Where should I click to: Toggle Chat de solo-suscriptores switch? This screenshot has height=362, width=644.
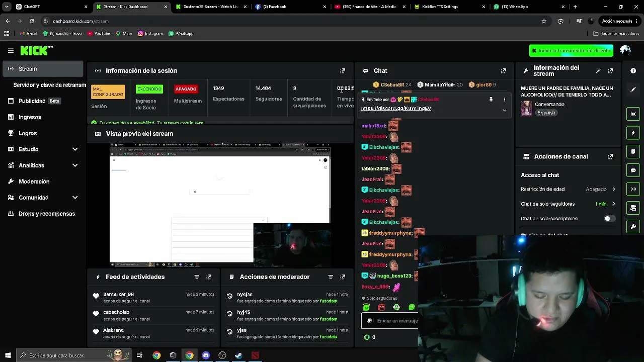point(609,219)
